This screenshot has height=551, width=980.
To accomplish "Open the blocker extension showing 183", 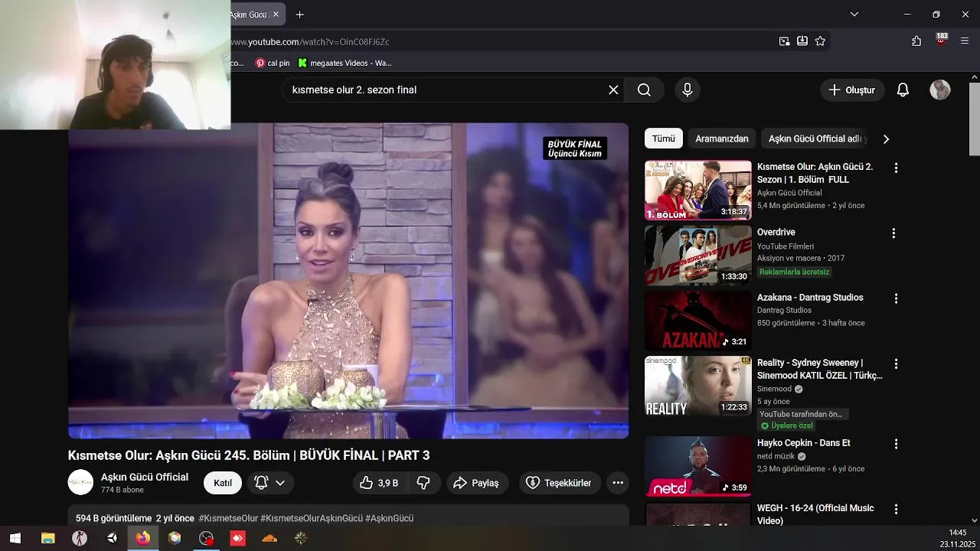I will click(941, 40).
